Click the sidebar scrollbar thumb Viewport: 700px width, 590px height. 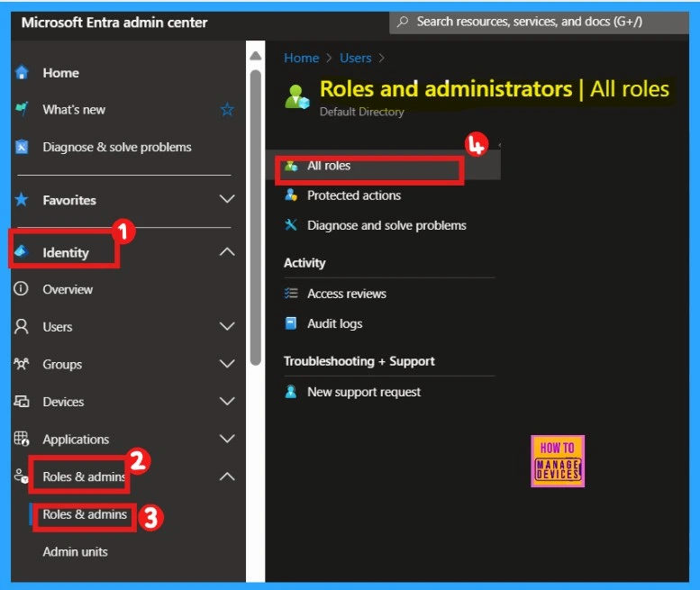click(x=255, y=217)
